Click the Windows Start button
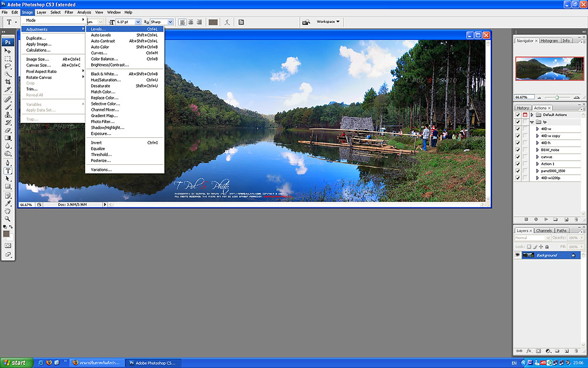588x368 pixels. coord(15,363)
